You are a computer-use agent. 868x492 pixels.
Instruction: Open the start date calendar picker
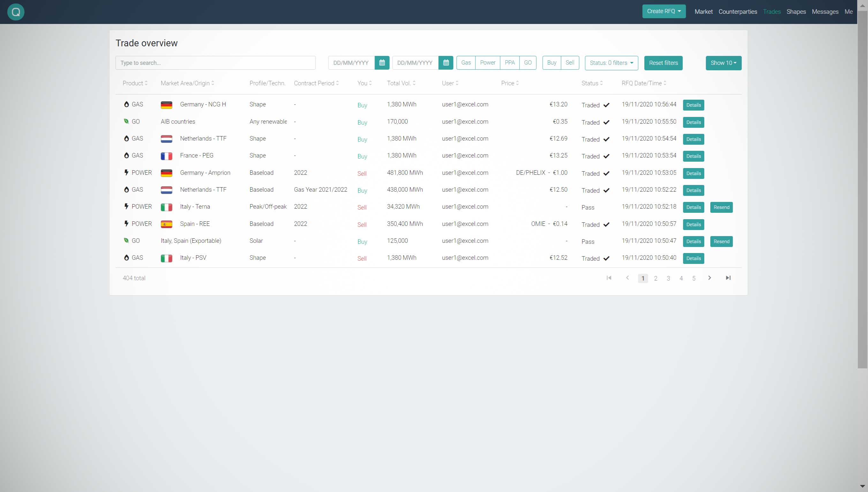click(x=382, y=63)
